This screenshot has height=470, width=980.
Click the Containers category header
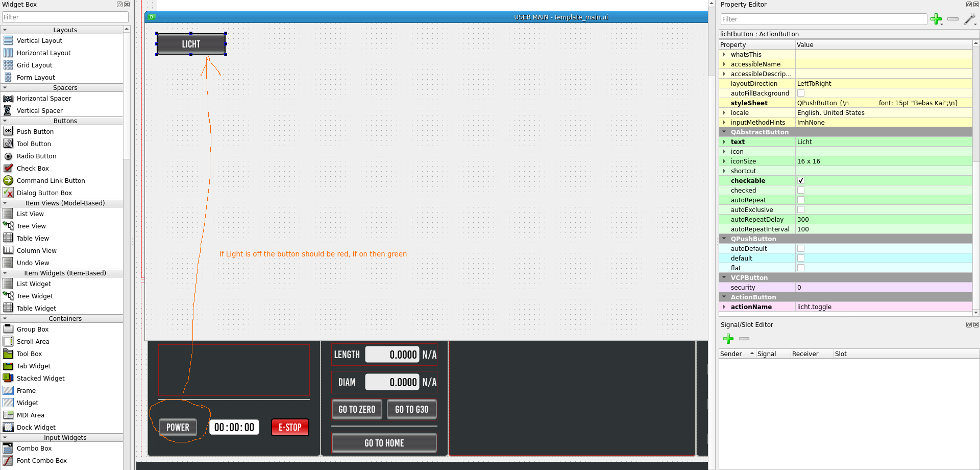[65, 318]
